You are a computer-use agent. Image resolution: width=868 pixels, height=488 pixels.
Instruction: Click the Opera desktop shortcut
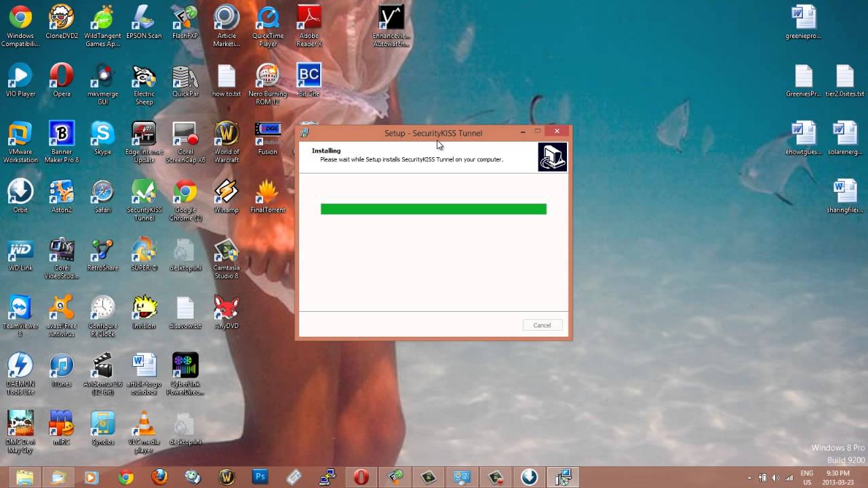(62, 80)
